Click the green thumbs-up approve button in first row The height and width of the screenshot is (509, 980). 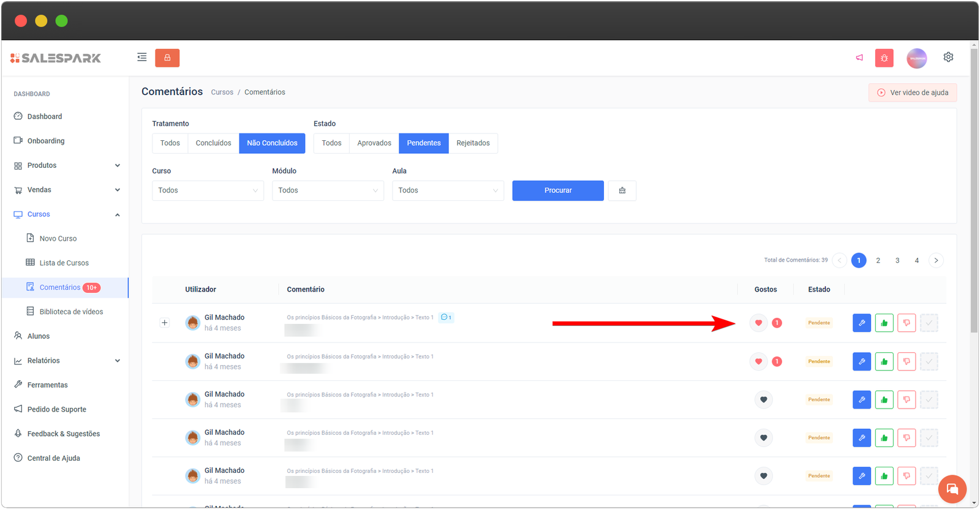[884, 323]
